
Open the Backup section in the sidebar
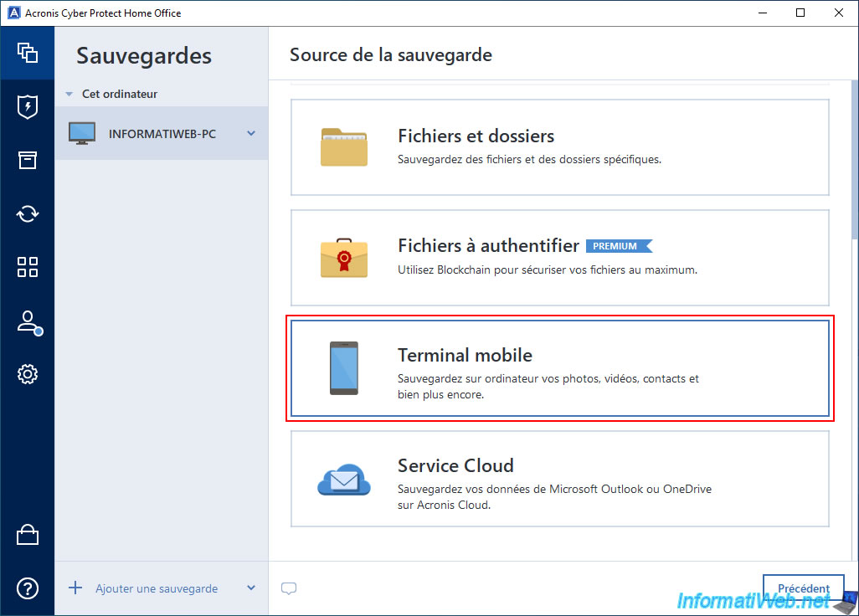coord(28,53)
